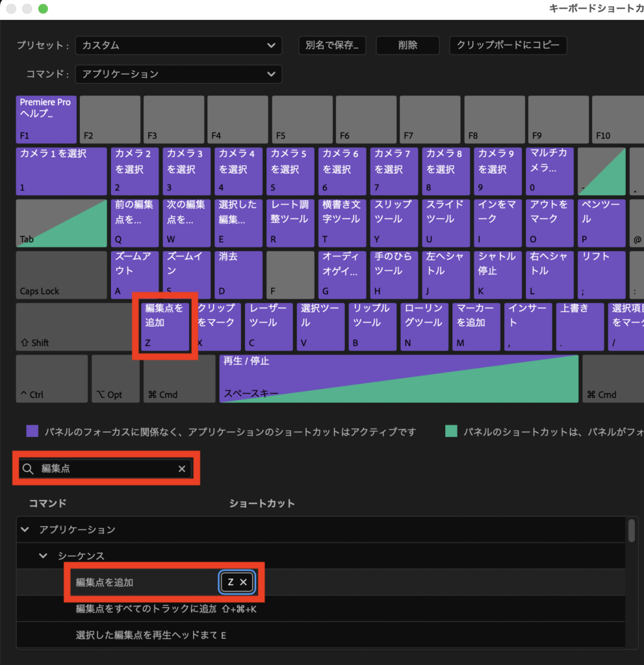Click the search field containing 編集点

pos(105,469)
